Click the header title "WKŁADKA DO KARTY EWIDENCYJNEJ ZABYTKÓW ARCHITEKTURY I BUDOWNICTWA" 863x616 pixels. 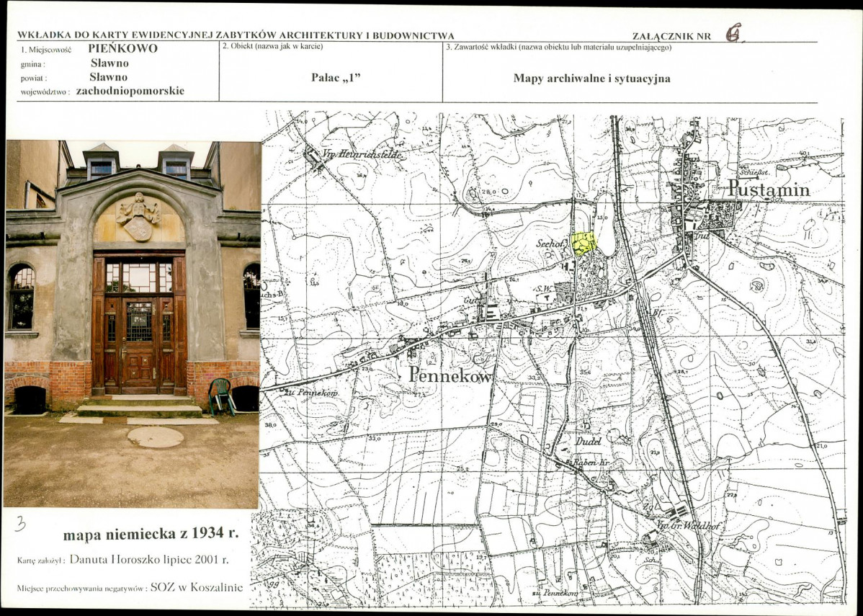coord(236,35)
